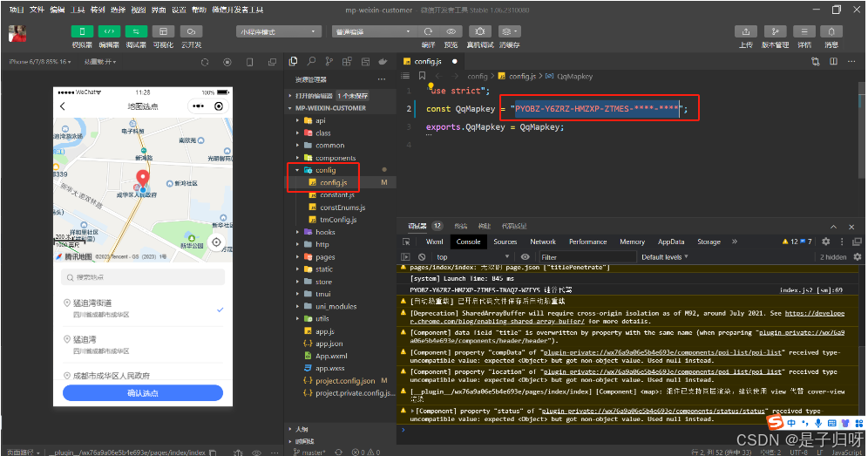Toggle the 编辑器 editor panel button
This screenshot has height=456, width=868.
point(109,31)
